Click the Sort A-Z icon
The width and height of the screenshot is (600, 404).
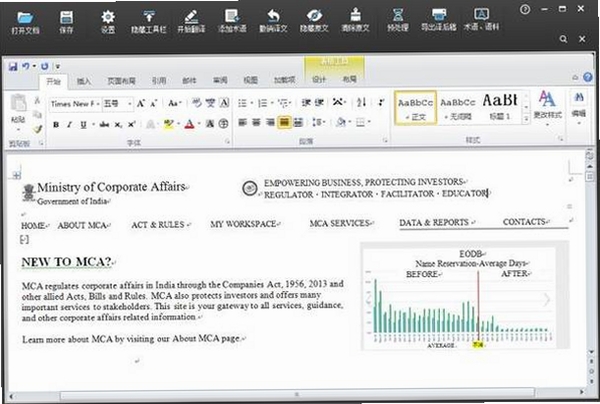(x=362, y=102)
